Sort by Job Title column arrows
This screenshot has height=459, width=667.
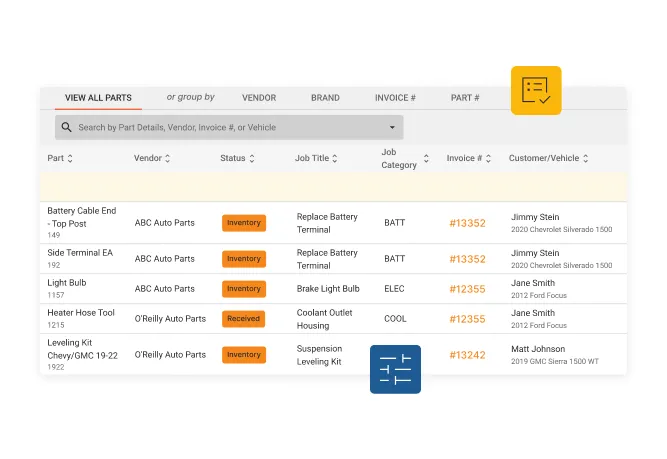[335, 158]
